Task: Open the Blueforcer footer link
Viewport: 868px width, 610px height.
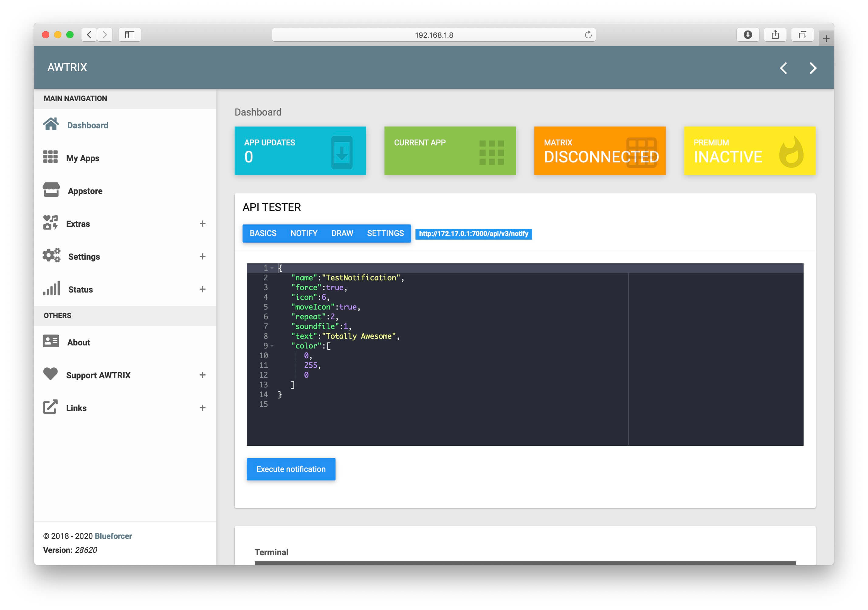Action: [113, 536]
